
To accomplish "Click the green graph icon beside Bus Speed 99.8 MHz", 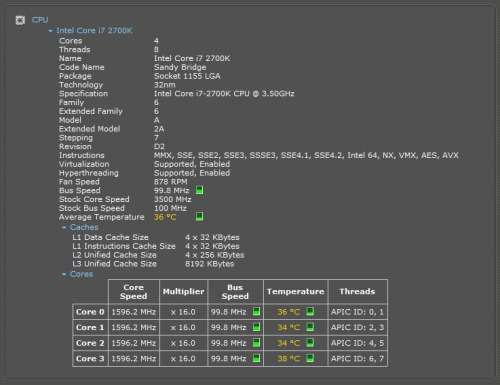I will coord(199,190).
